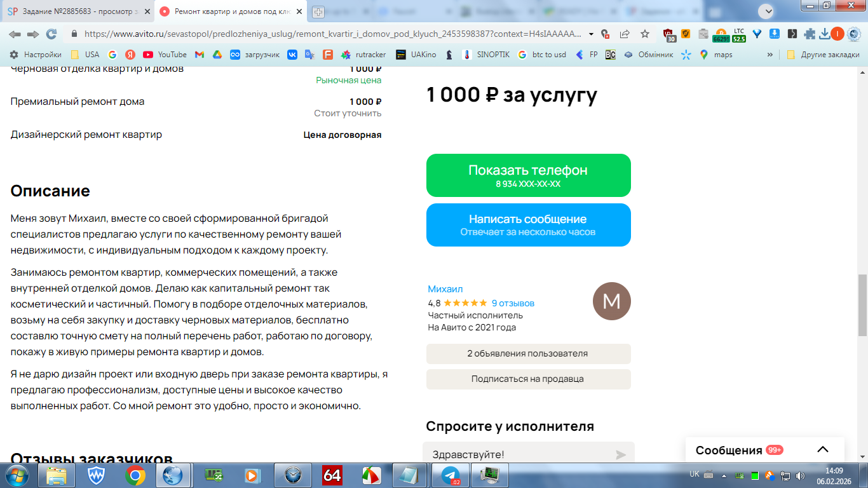Open the YouTube bookmark
The image size is (868, 488).
click(x=165, y=55)
